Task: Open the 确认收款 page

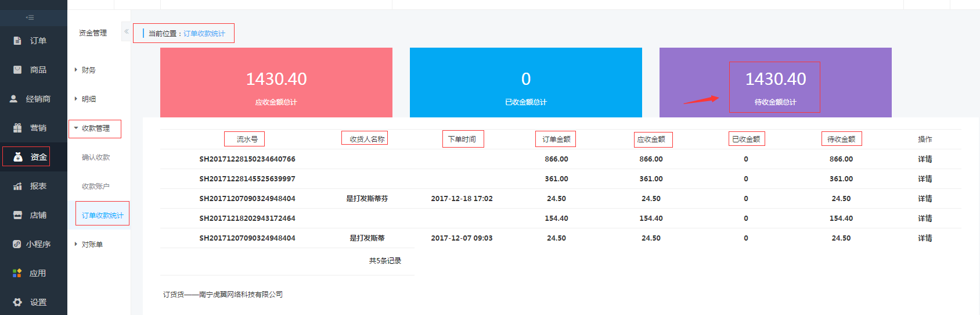Action: tap(96, 157)
